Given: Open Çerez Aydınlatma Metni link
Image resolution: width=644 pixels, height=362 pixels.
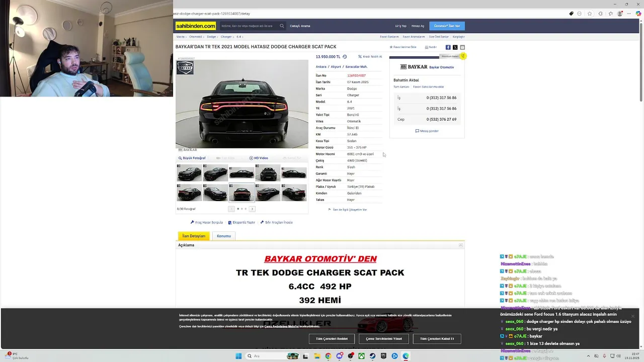Looking at the screenshot, I should point(282,326).
